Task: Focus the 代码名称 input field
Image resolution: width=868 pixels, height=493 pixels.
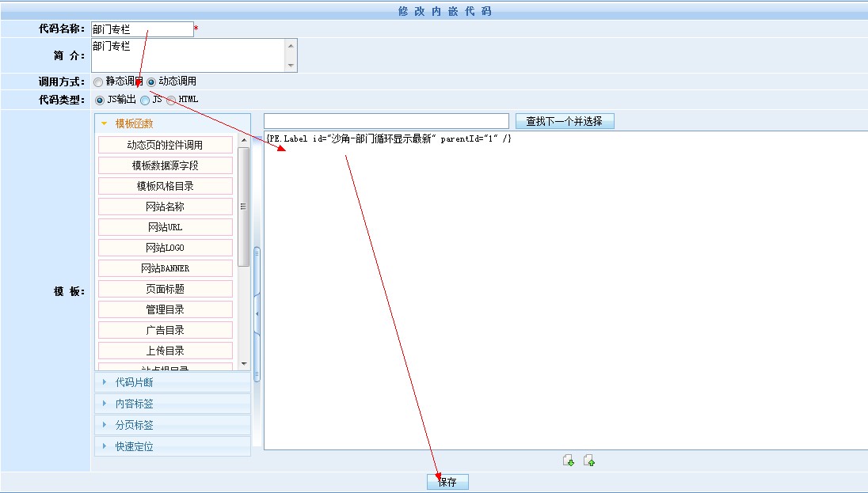Action: coord(143,29)
